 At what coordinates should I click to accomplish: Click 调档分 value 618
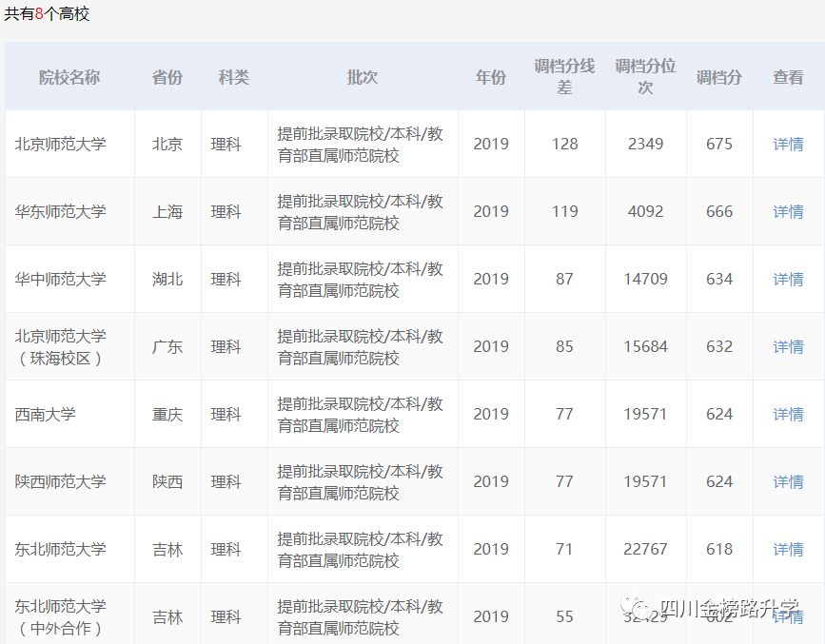click(x=718, y=549)
